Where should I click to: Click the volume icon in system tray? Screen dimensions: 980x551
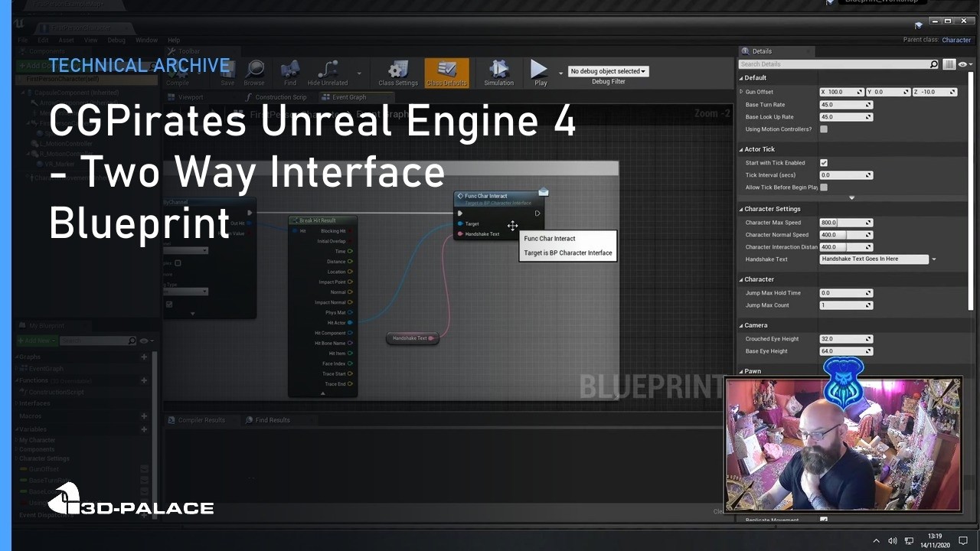[x=893, y=541]
